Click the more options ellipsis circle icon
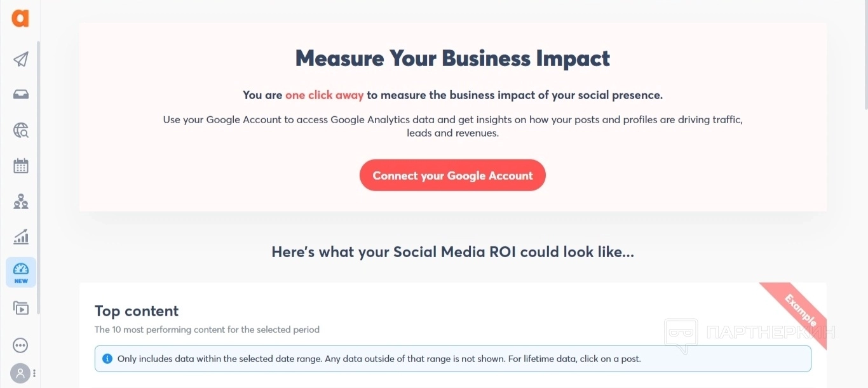Viewport: 868px width, 388px height. coord(20,345)
